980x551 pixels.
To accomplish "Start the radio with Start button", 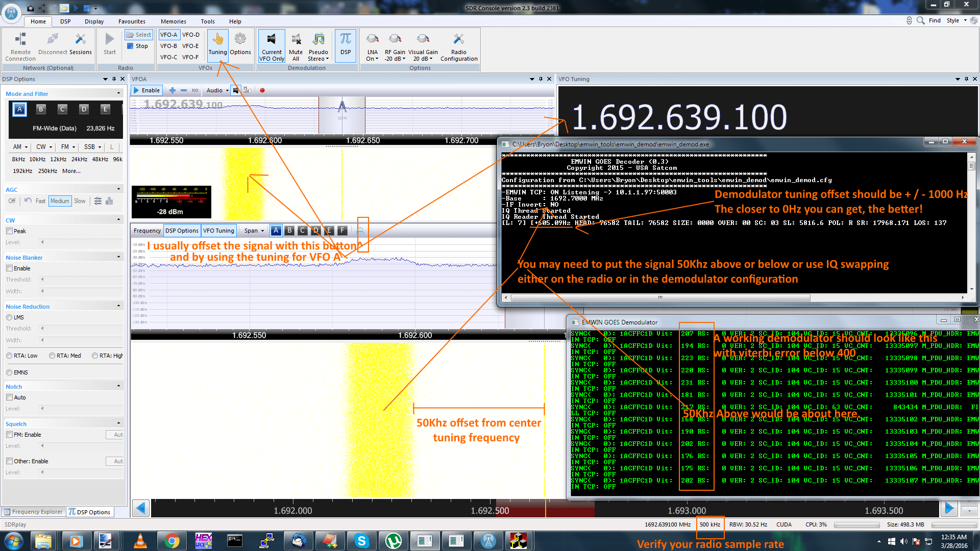I will point(110,44).
